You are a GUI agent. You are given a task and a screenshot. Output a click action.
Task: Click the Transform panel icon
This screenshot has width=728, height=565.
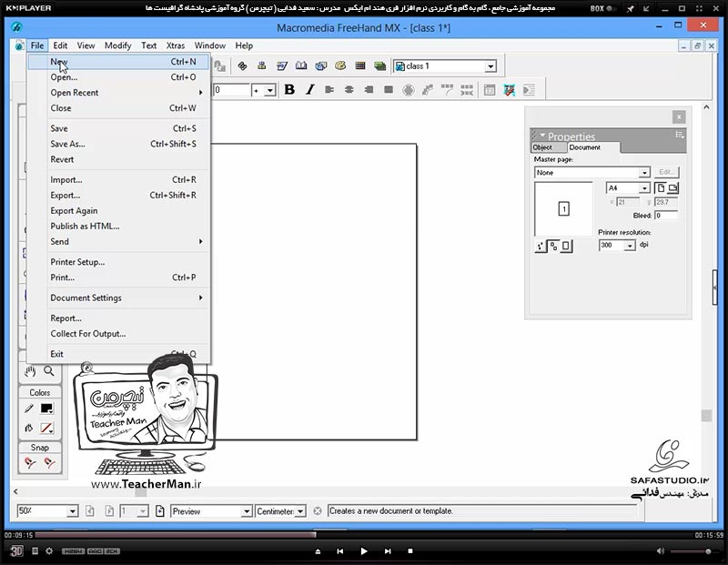pyautogui.click(x=281, y=66)
